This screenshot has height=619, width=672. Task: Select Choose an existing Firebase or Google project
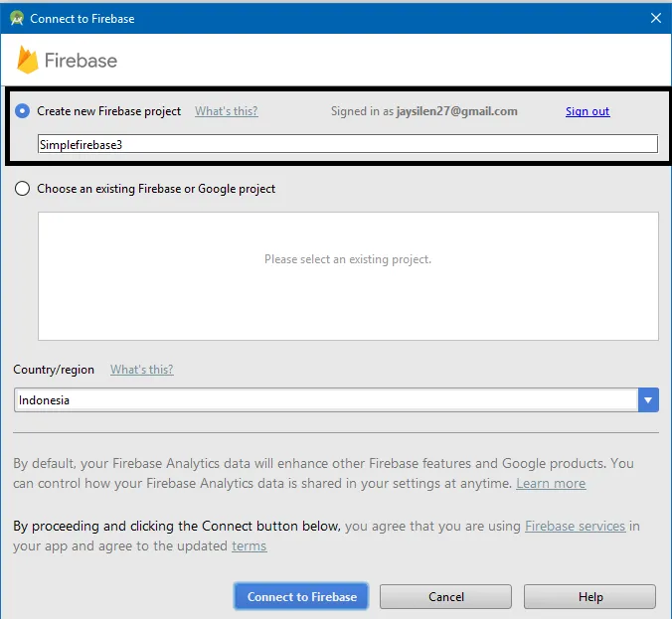22,189
